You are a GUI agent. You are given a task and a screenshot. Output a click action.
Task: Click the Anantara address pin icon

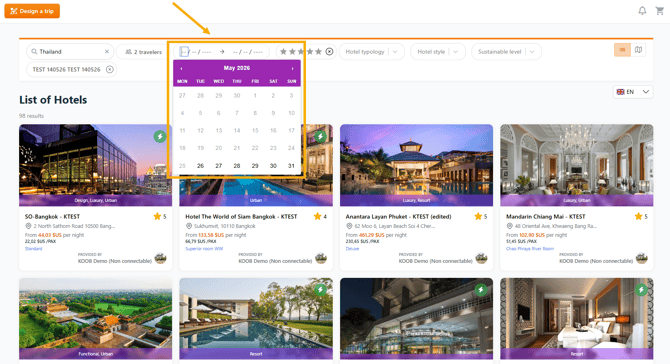349,226
